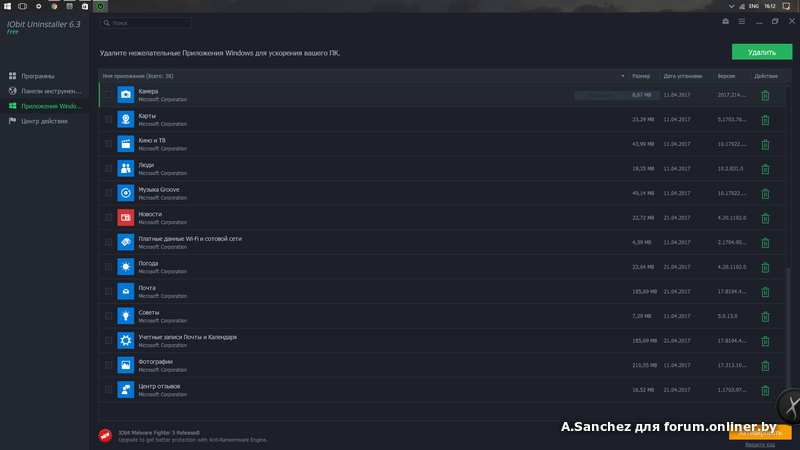Open Центр действия in sidebar
800x450 pixels.
click(44, 121)
